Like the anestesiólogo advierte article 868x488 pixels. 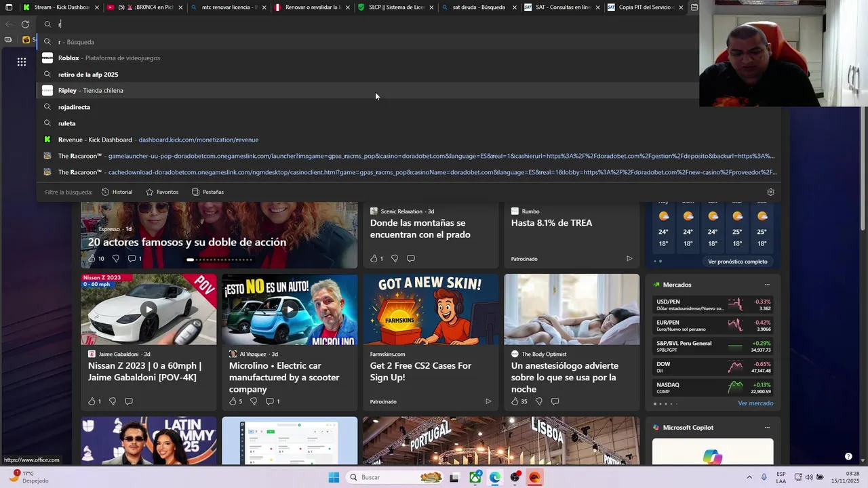coord(515,401)
